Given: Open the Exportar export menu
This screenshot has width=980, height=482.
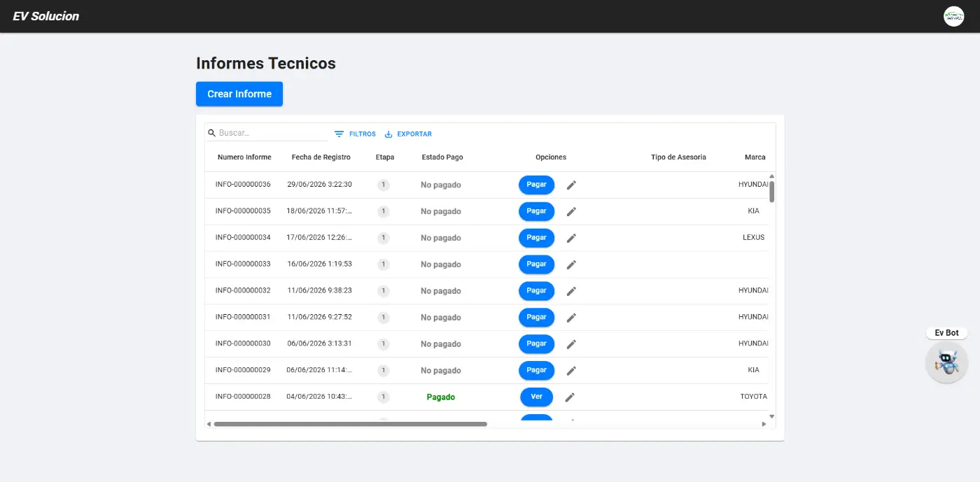Looking at the screenshot, I should [408, 134].
